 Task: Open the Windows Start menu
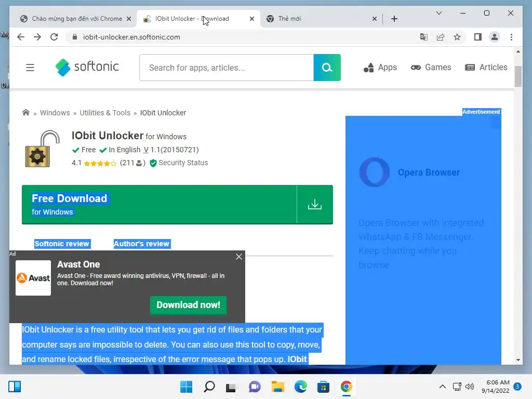[186, 387]
